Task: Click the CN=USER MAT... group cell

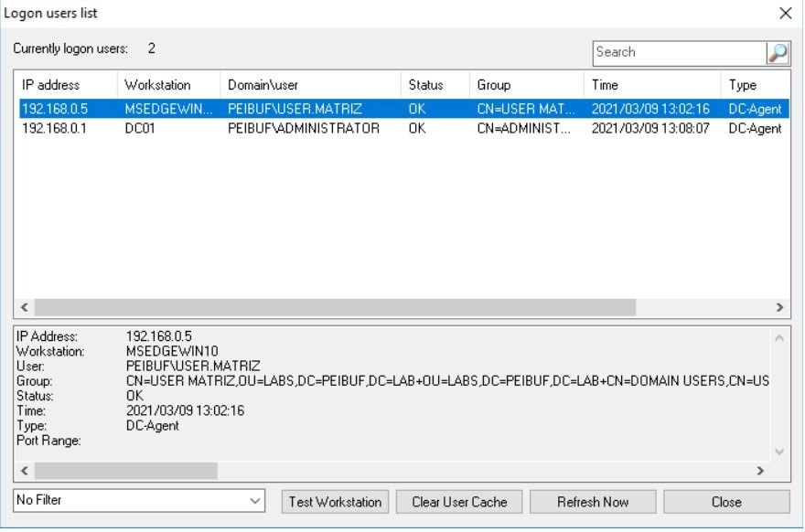Action: (x=526, y=109)
